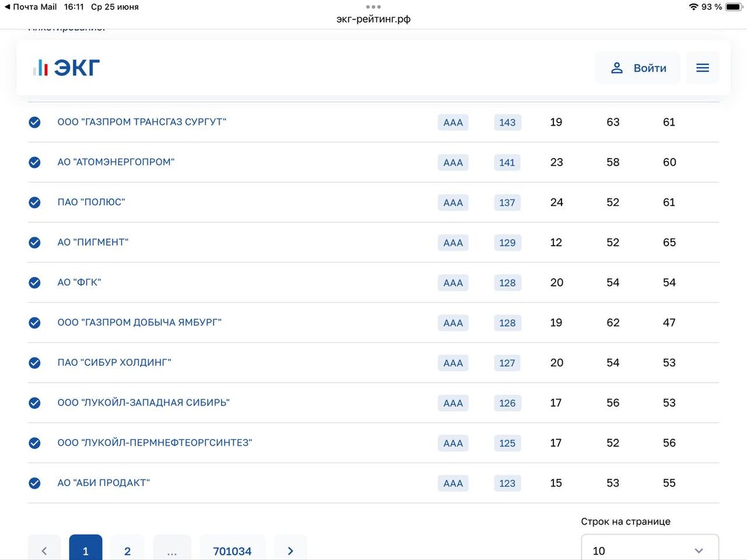Click verified check icon beside ПАО ПОЛЮС
The width and height of the screenshot is (747, 560).
35,202
